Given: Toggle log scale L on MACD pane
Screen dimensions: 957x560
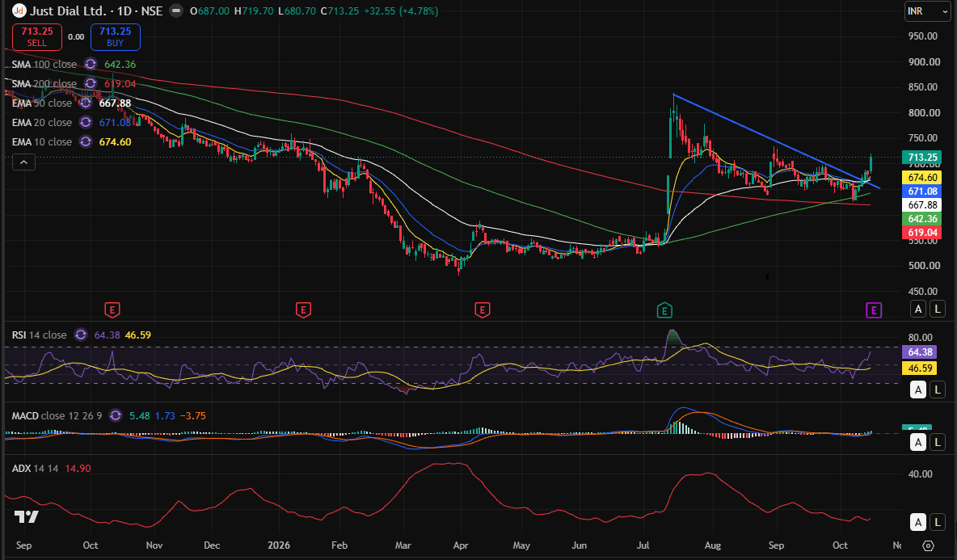Looking at the screenshot, I should (x=938, y=442).
